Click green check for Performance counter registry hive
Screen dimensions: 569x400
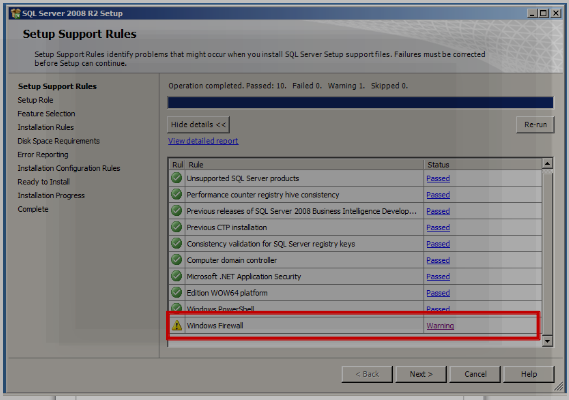click(177, 194)
